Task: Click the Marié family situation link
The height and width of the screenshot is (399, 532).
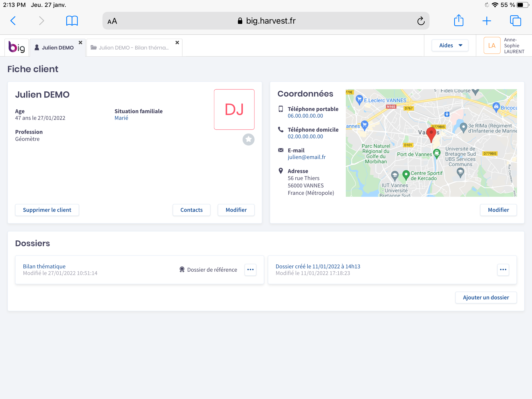Action: pyautogui.click(x=121, y=118)
